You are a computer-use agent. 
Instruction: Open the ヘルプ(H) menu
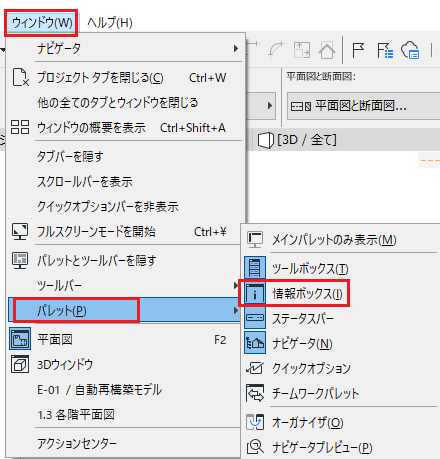(110, 23)
